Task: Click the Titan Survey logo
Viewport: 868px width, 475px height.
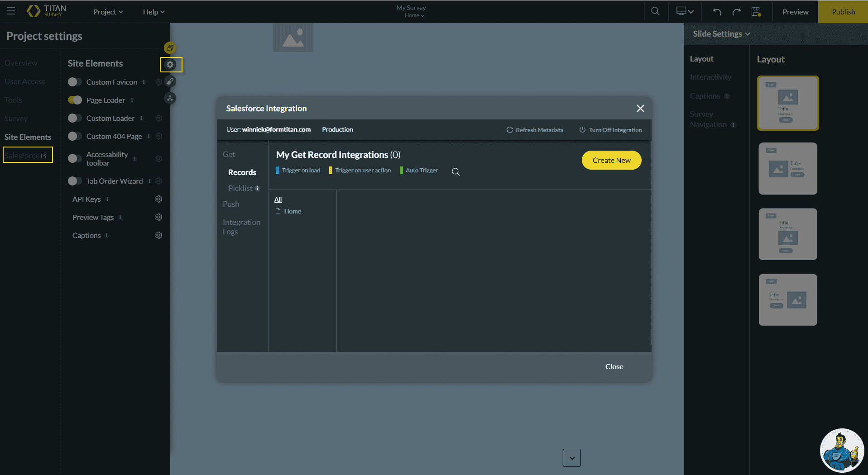Action: [47, 11]
